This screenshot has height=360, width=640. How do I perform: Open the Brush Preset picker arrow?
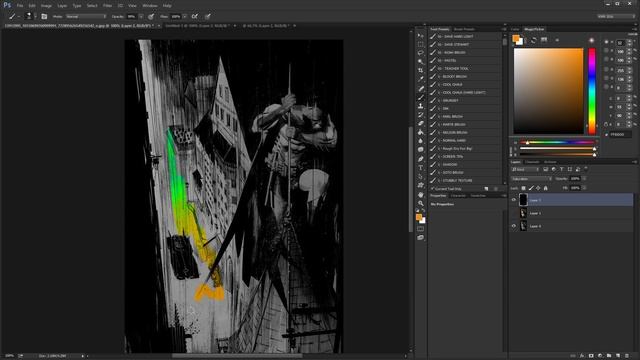[36, 16]
